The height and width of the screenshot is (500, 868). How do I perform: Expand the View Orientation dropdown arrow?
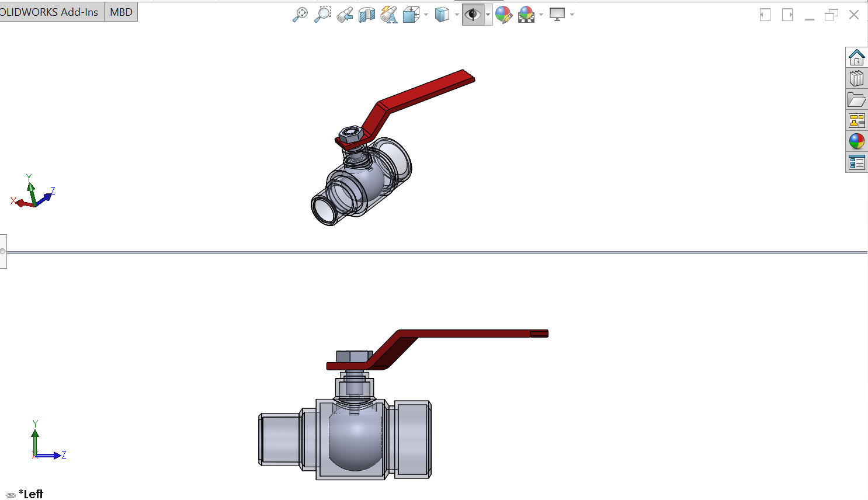tap(426, 15)
